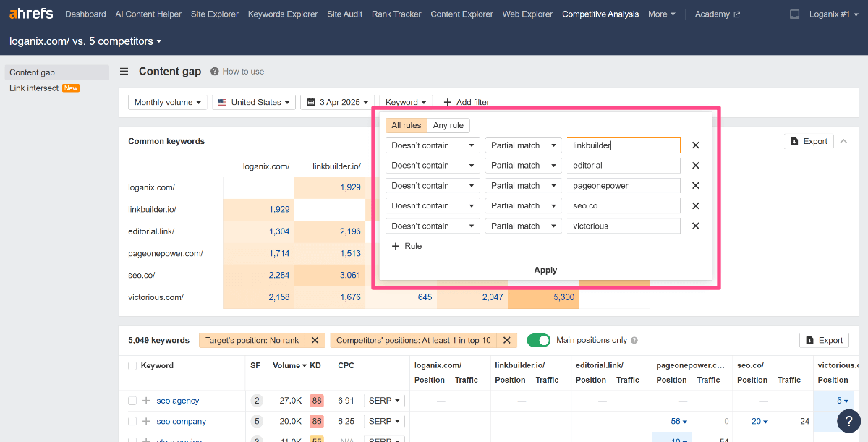868x442 pixels.
Task: Toggle the hamburger menu beside Content gap
Action: point(124,72)
